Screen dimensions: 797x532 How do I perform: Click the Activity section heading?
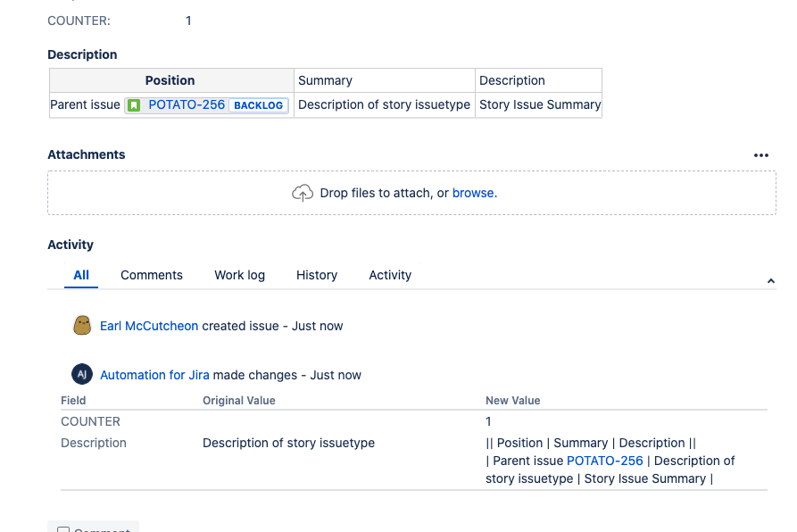(x=71, y=245)
